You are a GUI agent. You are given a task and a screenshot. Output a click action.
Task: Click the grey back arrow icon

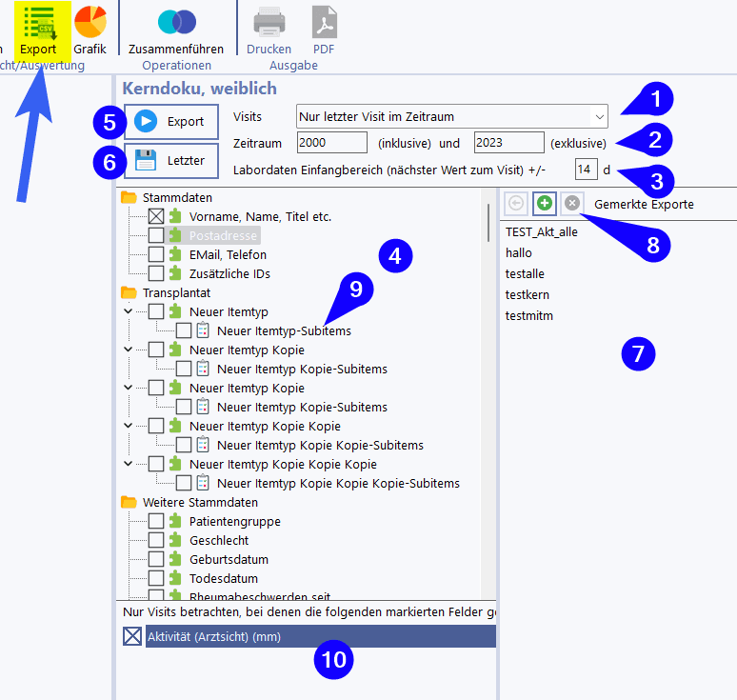click(x=516, y=204)
